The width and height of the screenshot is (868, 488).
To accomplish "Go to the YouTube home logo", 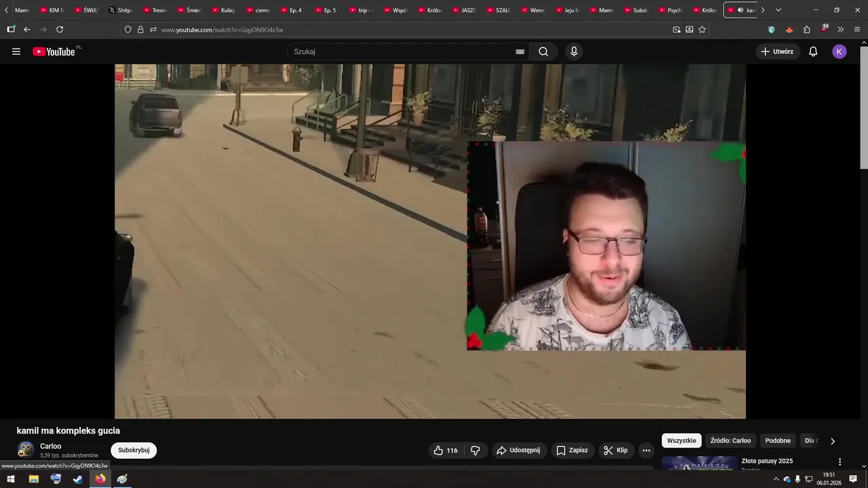I will pos(54,52).
